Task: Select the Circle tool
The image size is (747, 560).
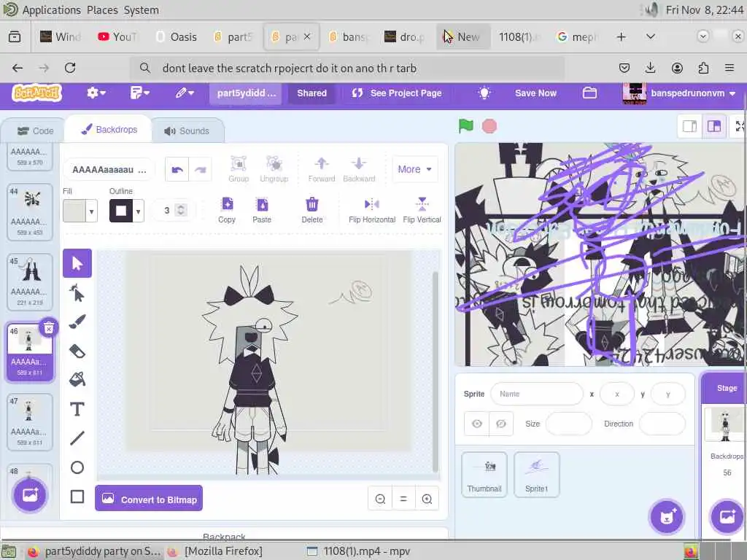Action: click(77, 467)
